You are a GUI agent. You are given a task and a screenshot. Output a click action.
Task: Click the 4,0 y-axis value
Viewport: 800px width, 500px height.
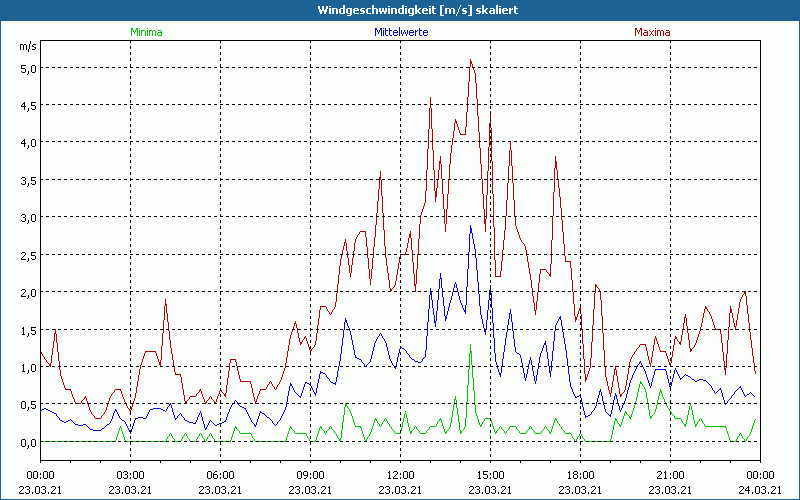(28, 143)
